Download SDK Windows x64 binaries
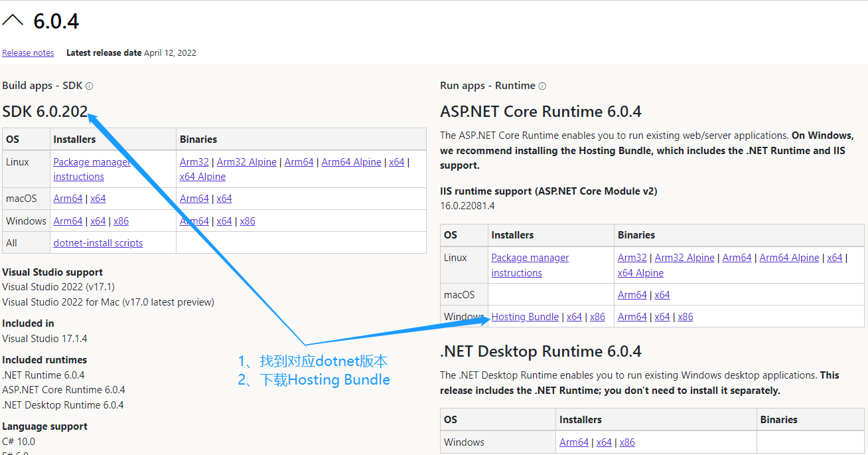 224,221
